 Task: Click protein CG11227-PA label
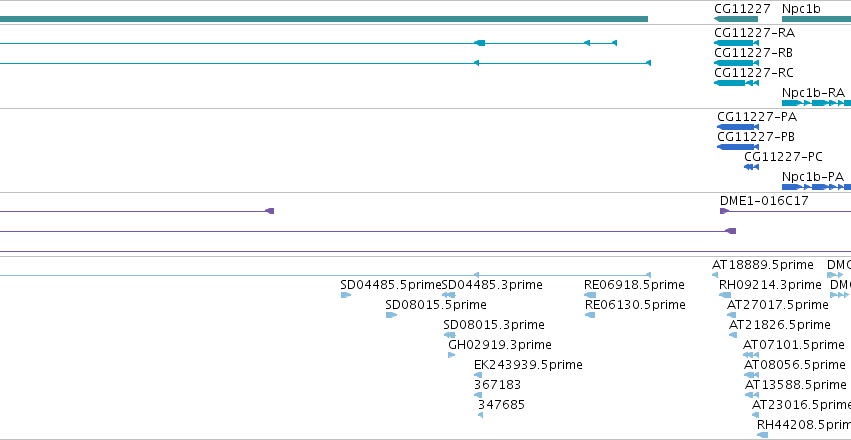click(x=757, y=117)
